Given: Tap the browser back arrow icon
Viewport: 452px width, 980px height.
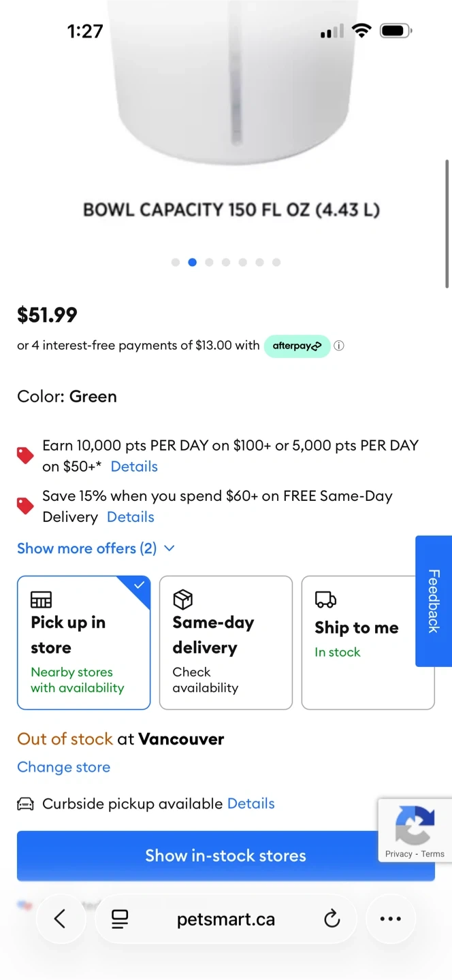Looking at the screenshot, I should click(60, 919).
